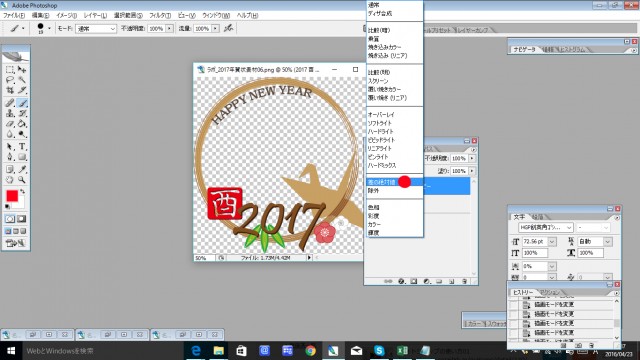The height and width of the screenshot is (360, 640).
Task: Select the Rectangular Marquee tool
Action: tap(10, 70)
